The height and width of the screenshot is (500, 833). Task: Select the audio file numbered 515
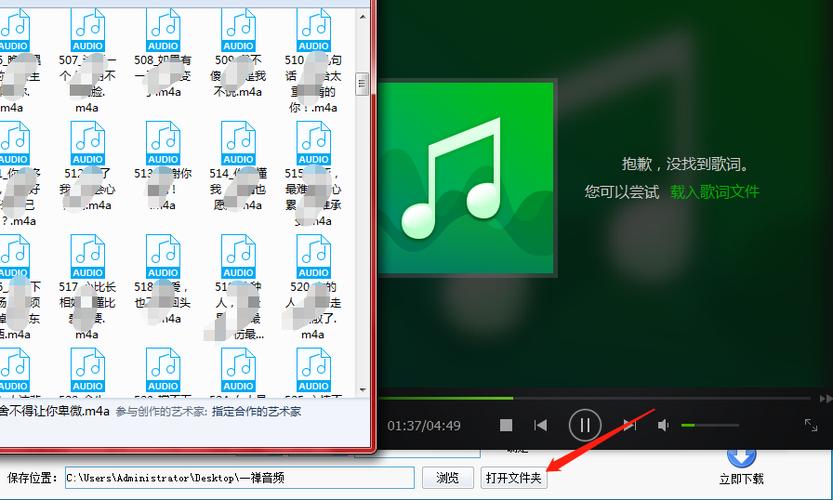pos(313,173)
